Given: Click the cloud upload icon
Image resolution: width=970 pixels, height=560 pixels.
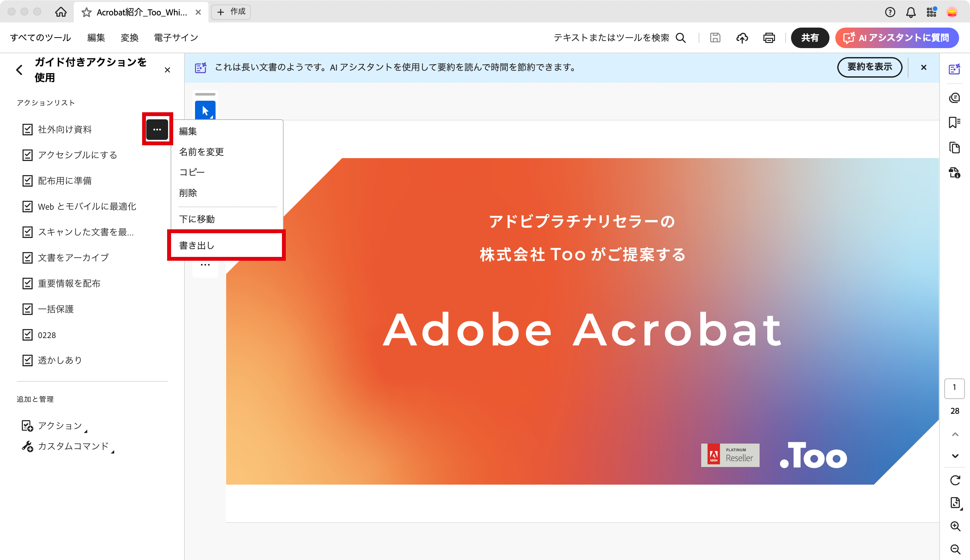Looking at the screenshot, I should pyautogui.click(x=742, y=38).
